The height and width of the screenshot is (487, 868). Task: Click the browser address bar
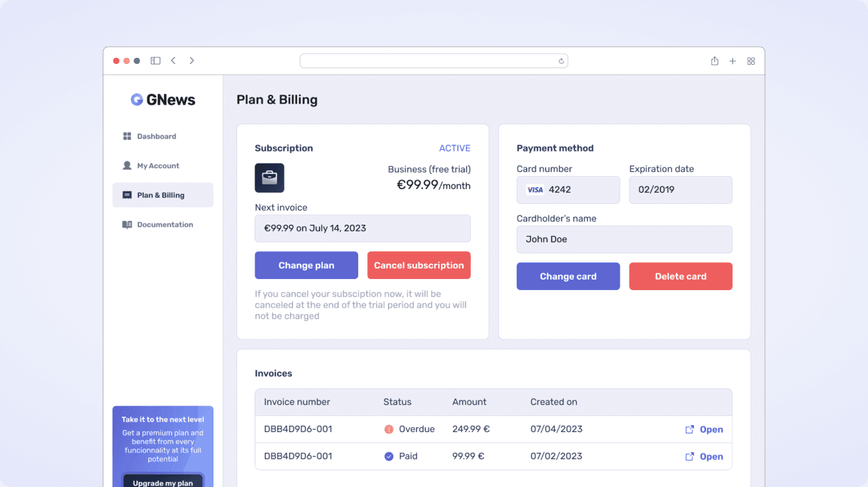[x=434, y=61]
